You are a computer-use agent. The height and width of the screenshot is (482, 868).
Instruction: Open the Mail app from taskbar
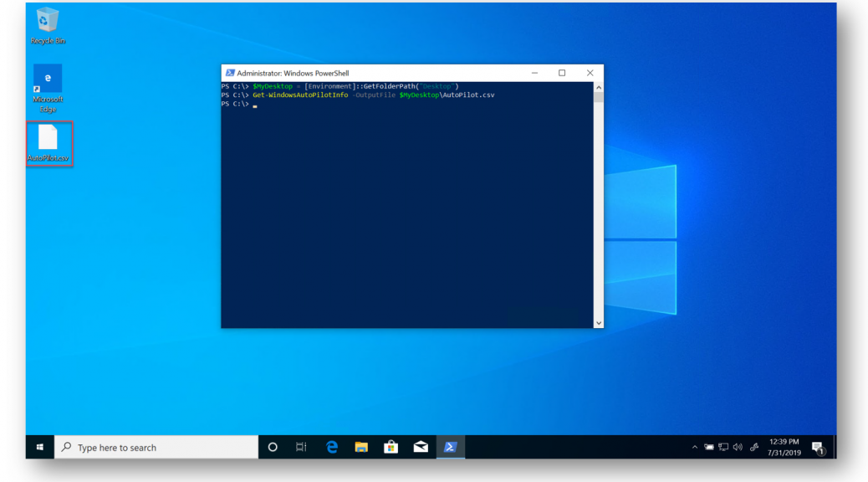coord(421,447)
